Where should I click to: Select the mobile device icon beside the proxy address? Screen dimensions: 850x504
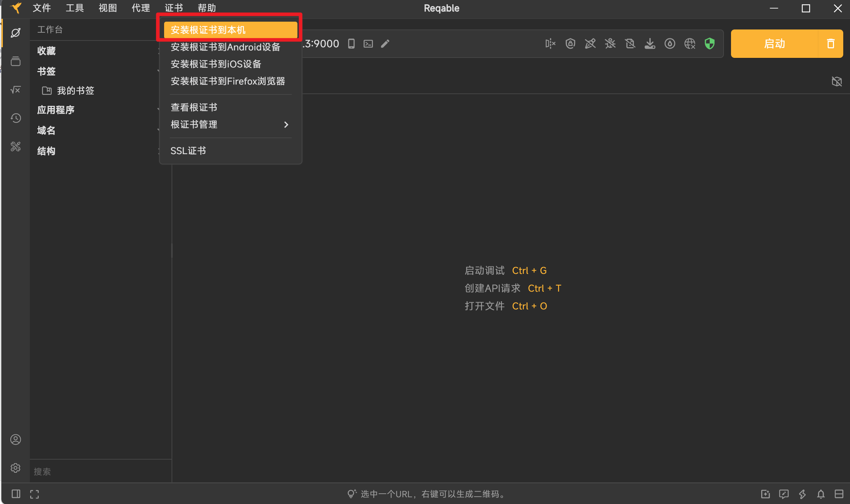click(x=351, y=43)
